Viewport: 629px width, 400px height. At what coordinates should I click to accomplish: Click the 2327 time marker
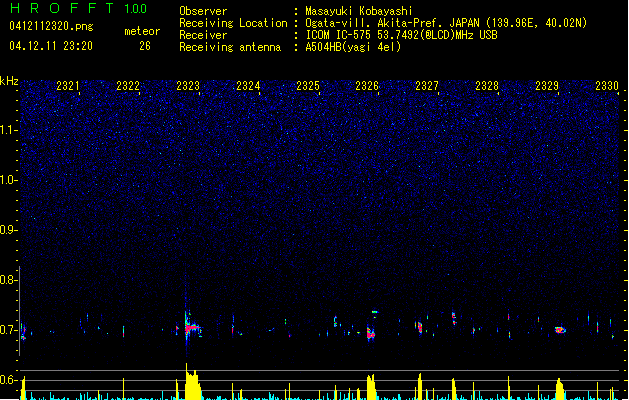[427, 86]
